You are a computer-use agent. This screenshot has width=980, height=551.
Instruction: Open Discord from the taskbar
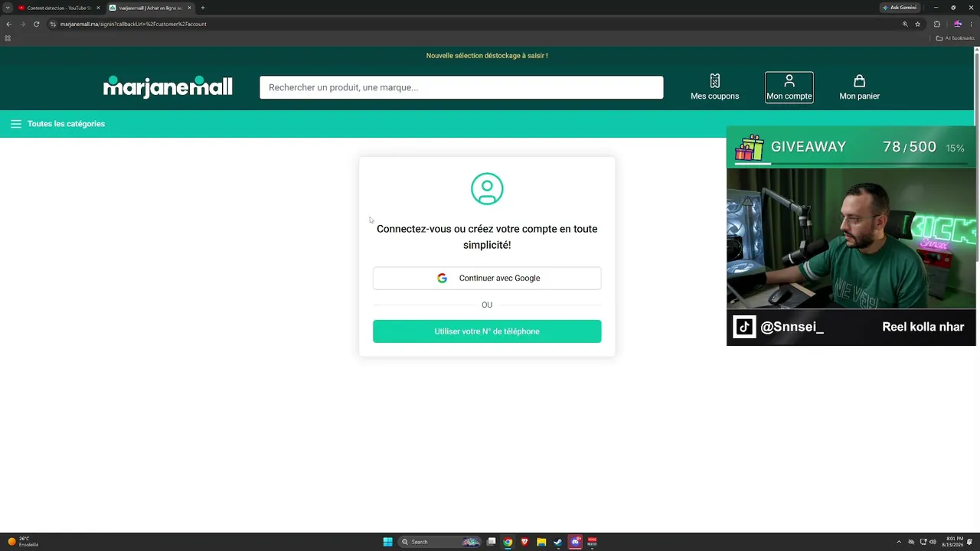[x=575, y=542]
